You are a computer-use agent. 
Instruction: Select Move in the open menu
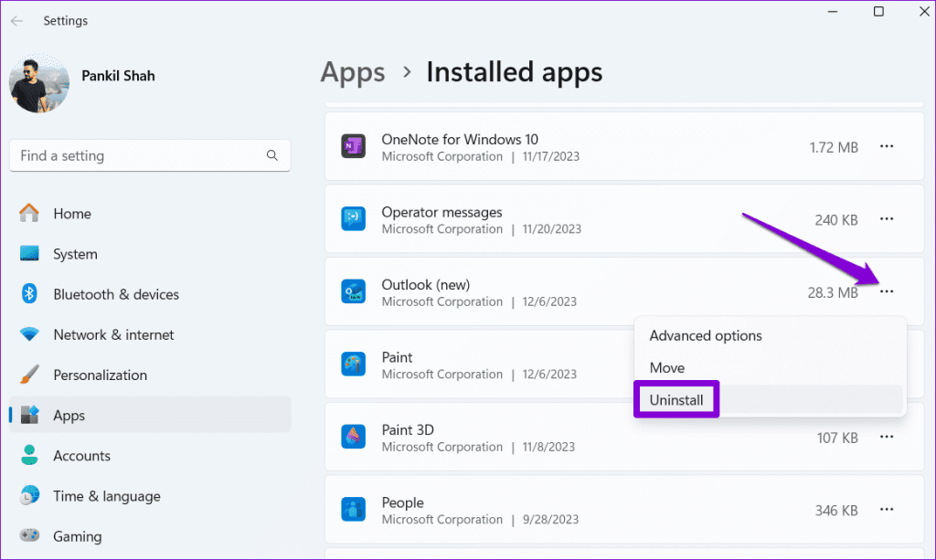pos(666,367)
